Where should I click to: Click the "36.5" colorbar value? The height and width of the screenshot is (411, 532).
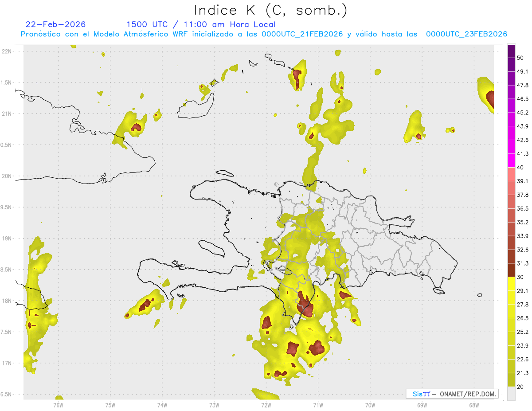[523, 208]
